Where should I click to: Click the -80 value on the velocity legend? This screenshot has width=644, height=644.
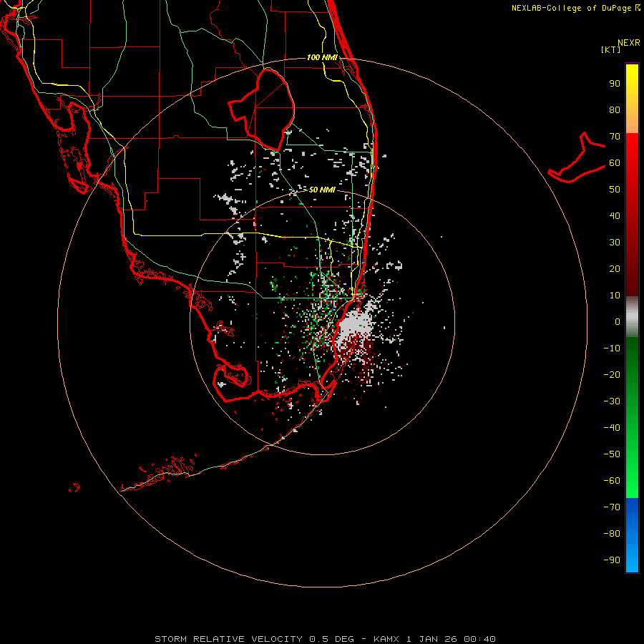(612, 534)
